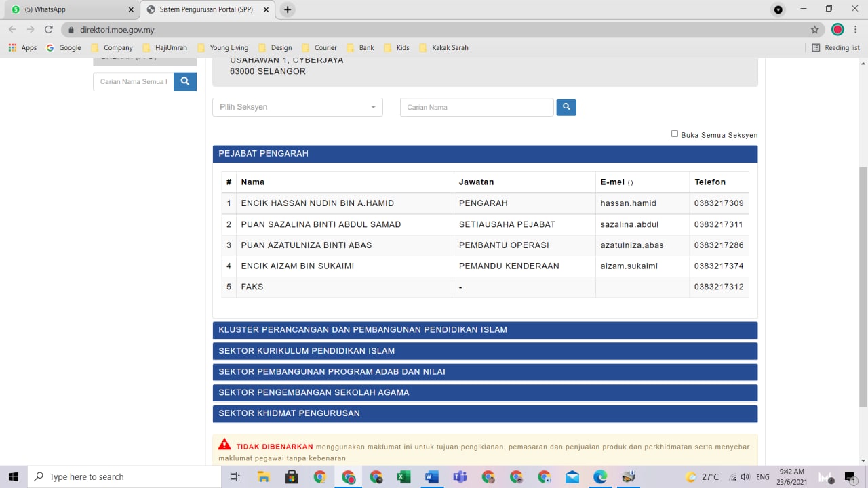Expand Sektor Khidmat Pengurusan section
Image resolution: width=868 pixels, height=488 pixels.
point(485,413)
